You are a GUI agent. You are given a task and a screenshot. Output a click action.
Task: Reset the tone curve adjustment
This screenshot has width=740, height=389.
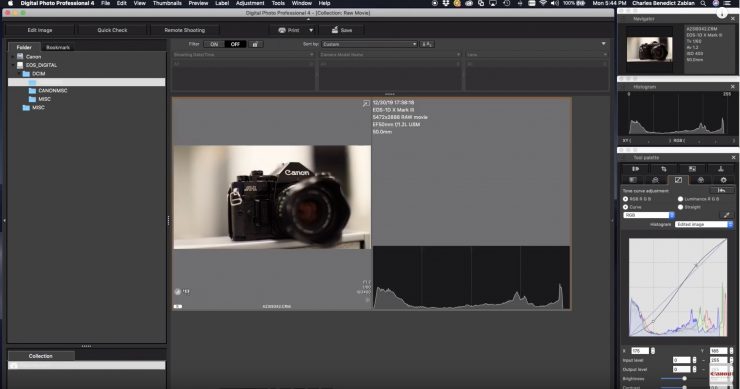click(722, 190)
